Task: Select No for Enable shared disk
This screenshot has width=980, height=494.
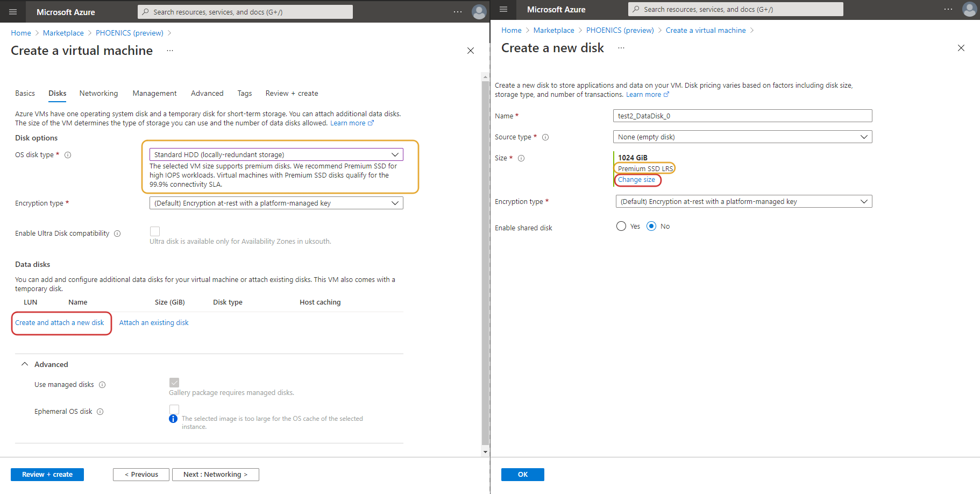Action: (651, 226)
